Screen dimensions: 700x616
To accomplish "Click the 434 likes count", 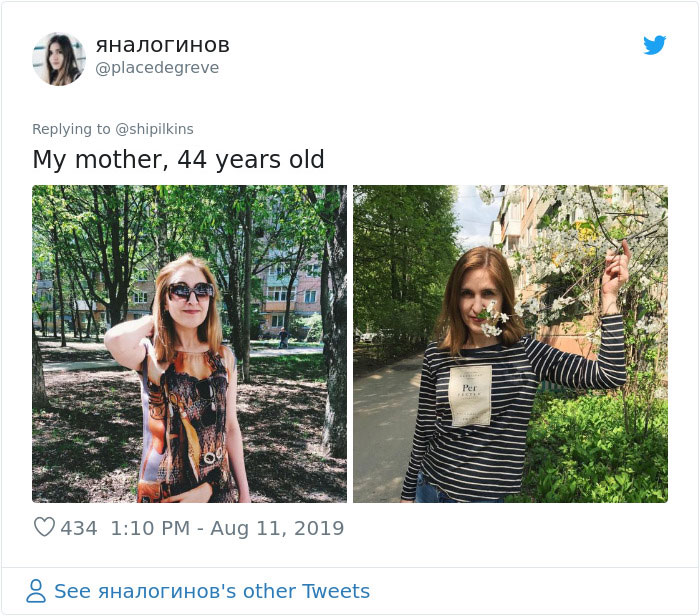I will (79, 528).
